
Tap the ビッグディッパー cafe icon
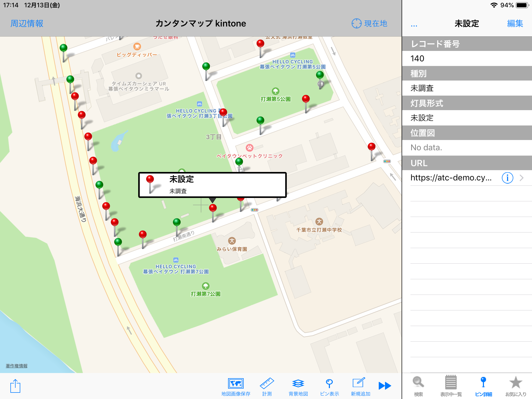(x=137, y=46)
